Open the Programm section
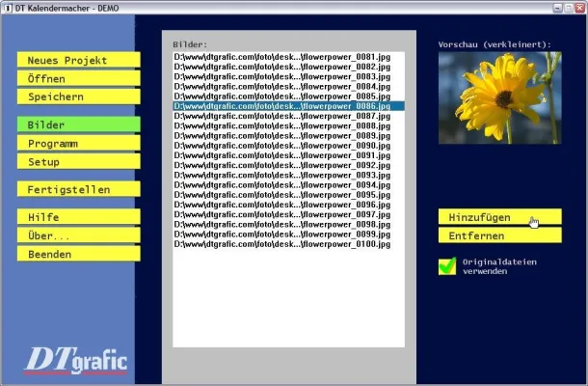Viewport: 588px width, 386px height. click(78, 143)
